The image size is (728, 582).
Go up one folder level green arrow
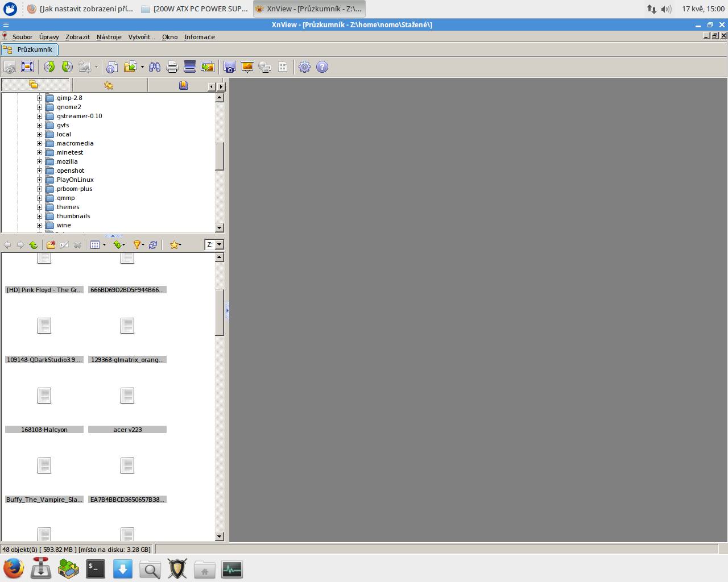[34, 245]
